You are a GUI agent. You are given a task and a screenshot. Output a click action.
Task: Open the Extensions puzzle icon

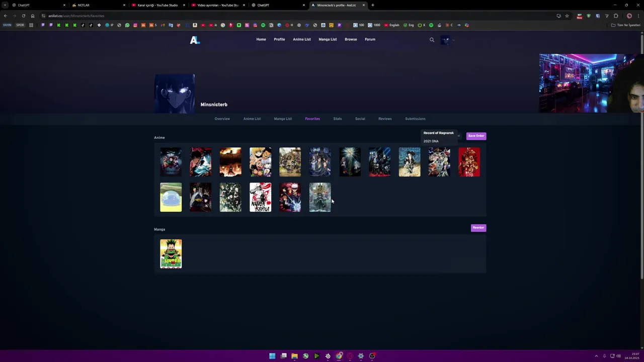[616, 16]
